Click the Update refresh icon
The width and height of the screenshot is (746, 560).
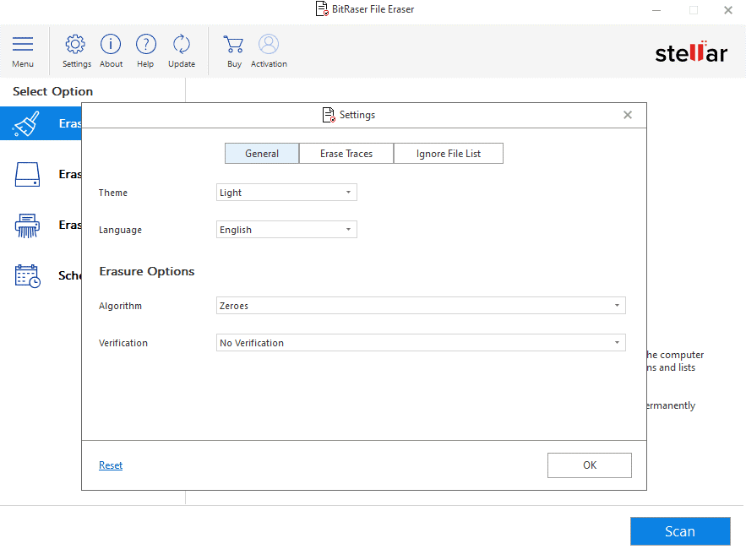click(182, 44)
